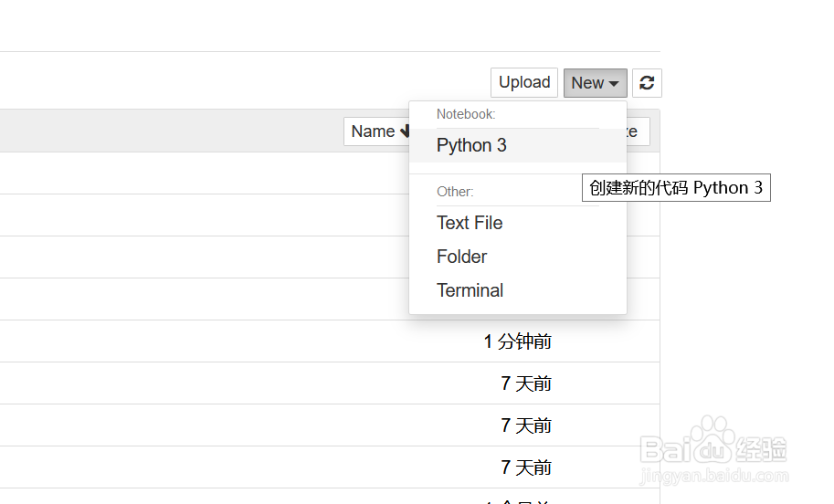The image size is (834, 504).
Task: Click the sort arrow beside Name
Action: [x=405, y=131]
